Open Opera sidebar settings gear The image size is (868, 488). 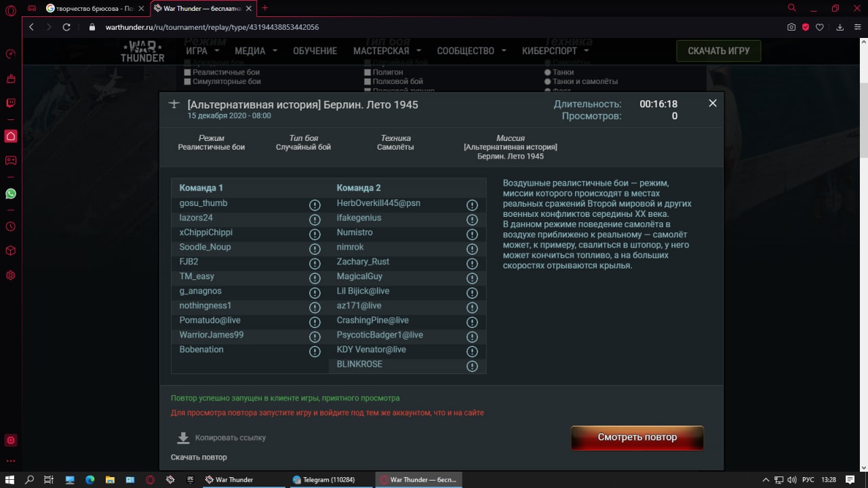pos(11,275)
